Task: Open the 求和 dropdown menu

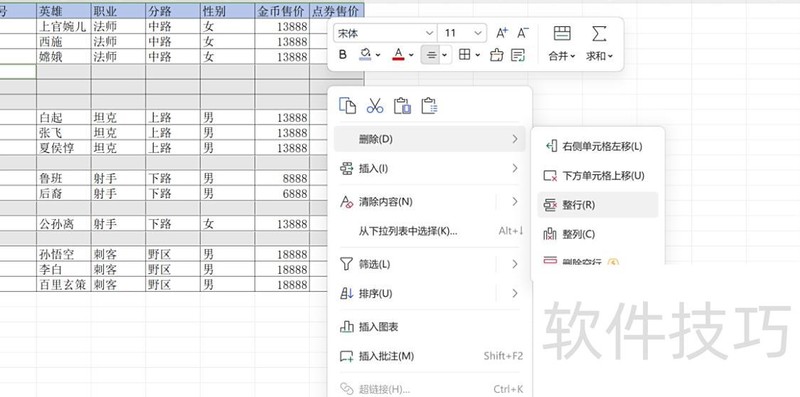Action: (599, 56)
